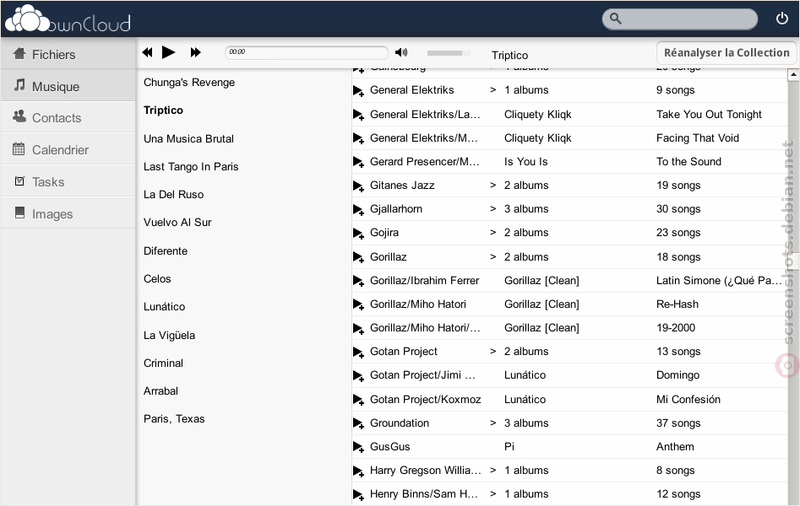Add 19-2000 row play icon
The height and width of the screenshot is (506, 800).
click(x=359, y=328)
